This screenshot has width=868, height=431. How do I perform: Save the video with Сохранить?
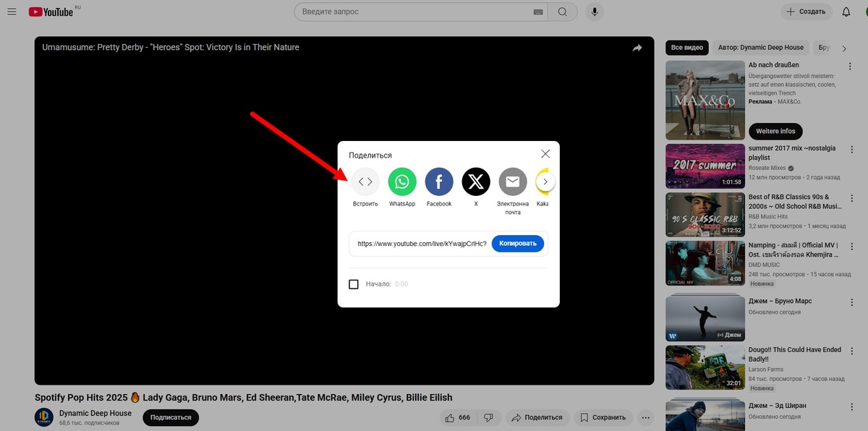(x=603, y=417)
